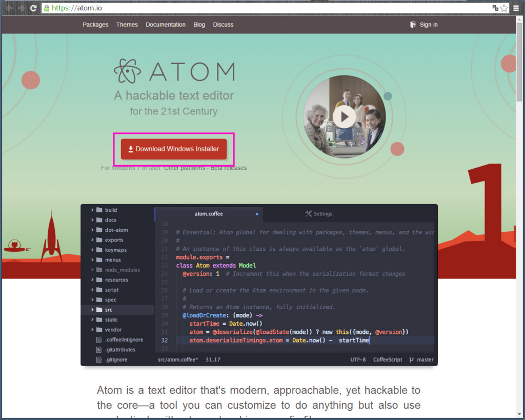Viewport: 525px width, 420px height.
Task: Click the Settings wrench icon in tab
Action: tap(308, 214)
